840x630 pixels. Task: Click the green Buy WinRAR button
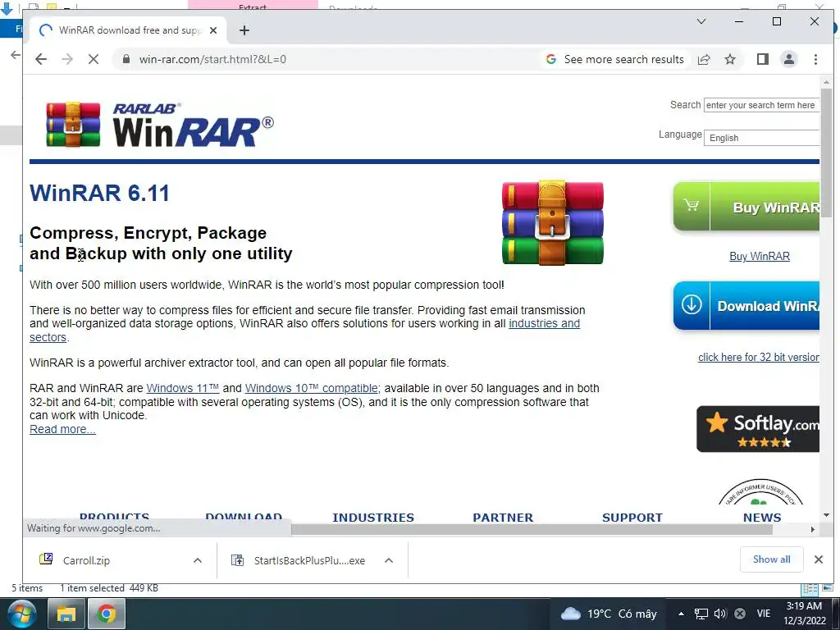746,207
